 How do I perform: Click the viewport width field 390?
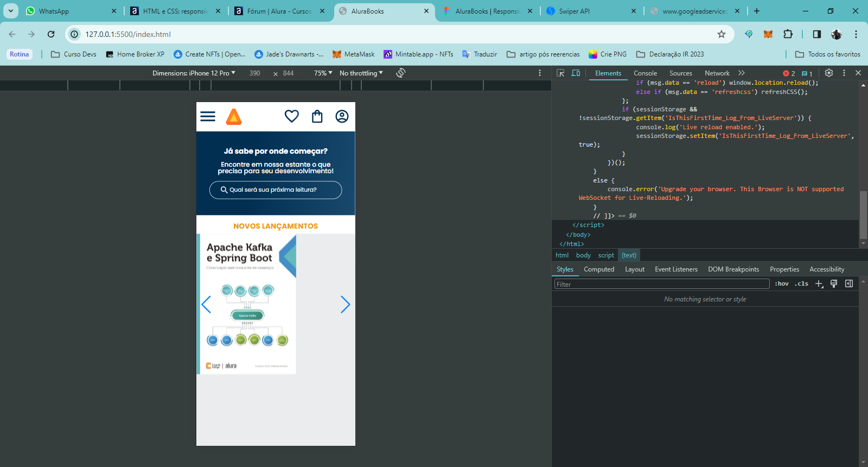click(x=254, y=73)
